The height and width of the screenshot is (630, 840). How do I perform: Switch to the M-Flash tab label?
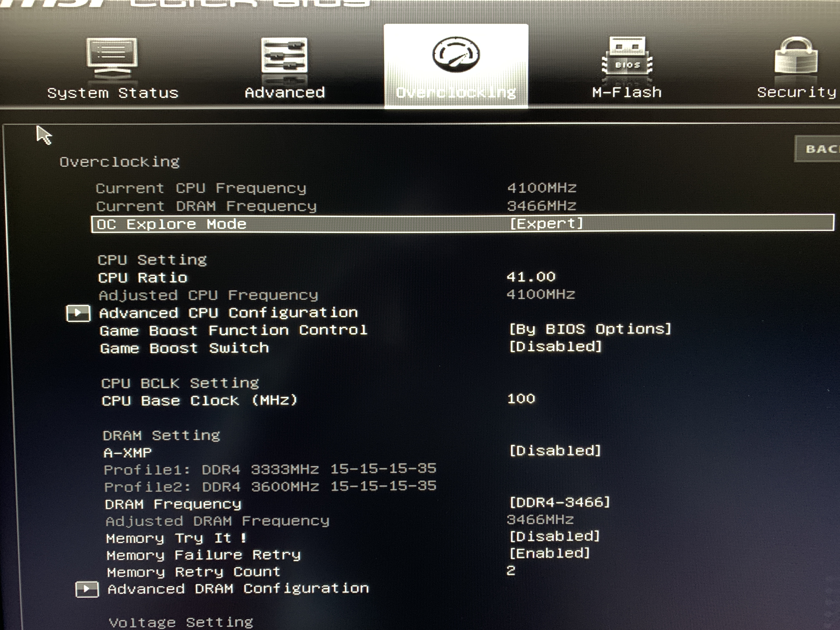627,92
